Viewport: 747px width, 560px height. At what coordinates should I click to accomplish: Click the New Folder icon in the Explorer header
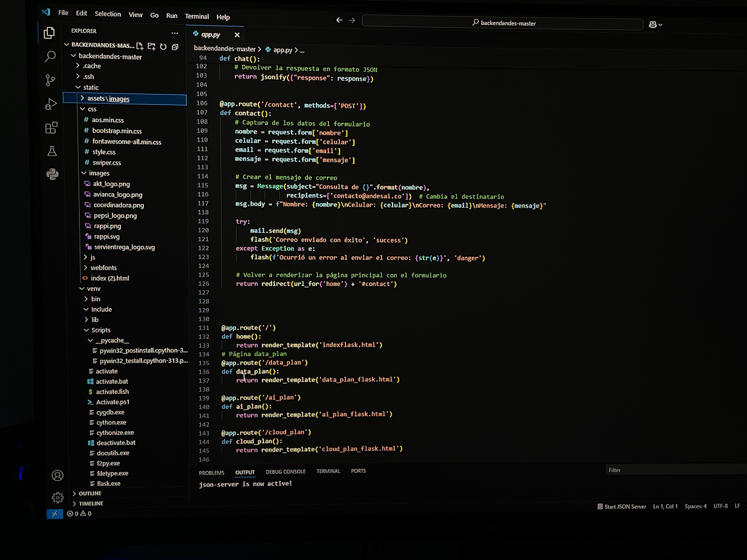[x=152, y=47]
